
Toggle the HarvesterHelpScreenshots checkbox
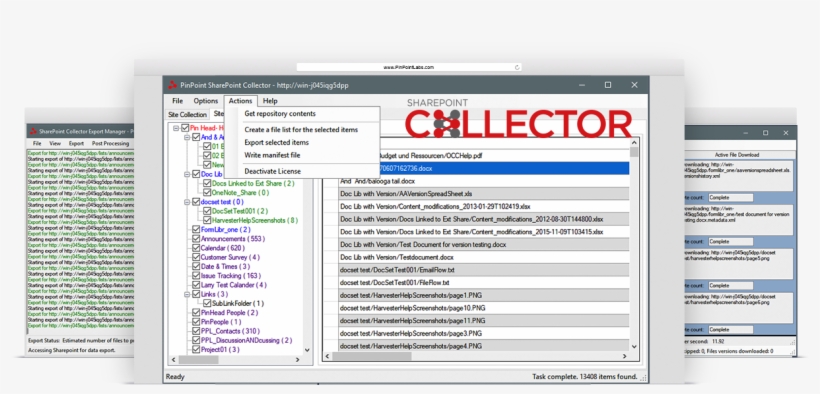tap(207, 220)
